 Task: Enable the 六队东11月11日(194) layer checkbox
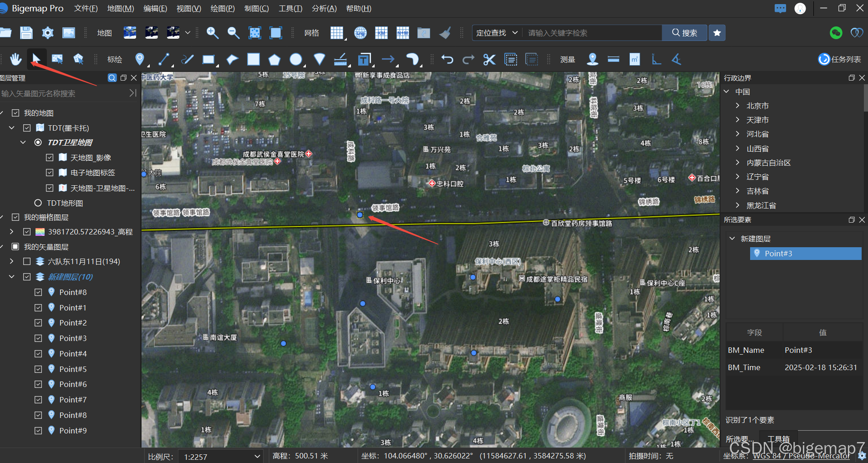(x=27, y=261)
